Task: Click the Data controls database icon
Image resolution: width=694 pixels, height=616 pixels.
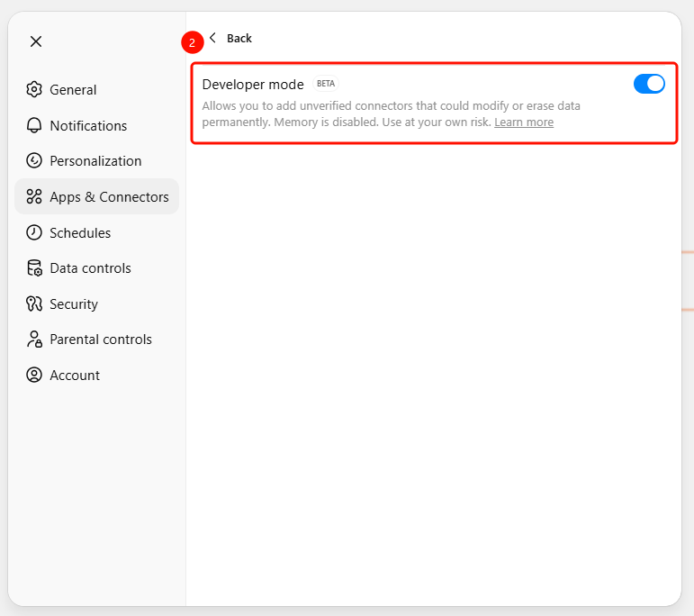Action: (34, 268)
